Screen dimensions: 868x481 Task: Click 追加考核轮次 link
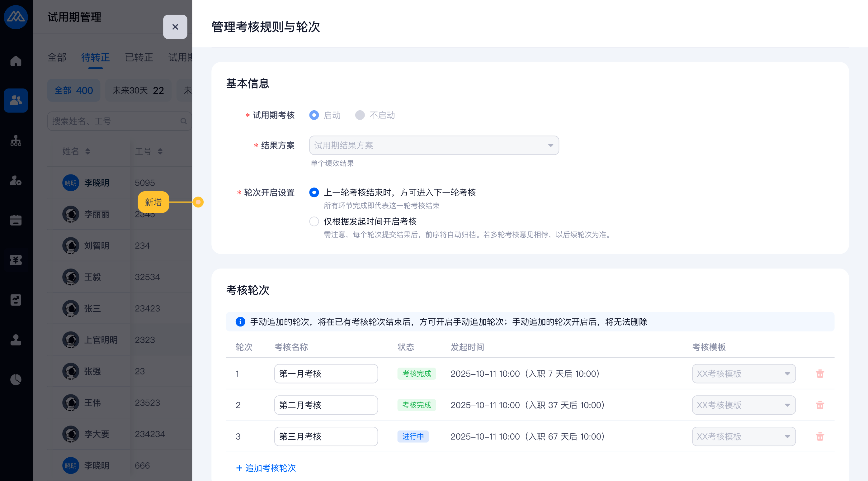coord(266,468)
